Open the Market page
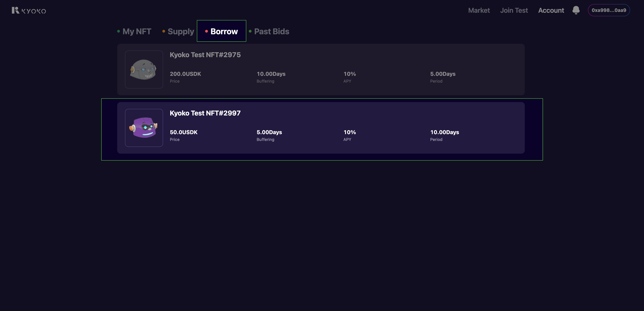Viewport: 644px width, 311px height. coord(479,10)
